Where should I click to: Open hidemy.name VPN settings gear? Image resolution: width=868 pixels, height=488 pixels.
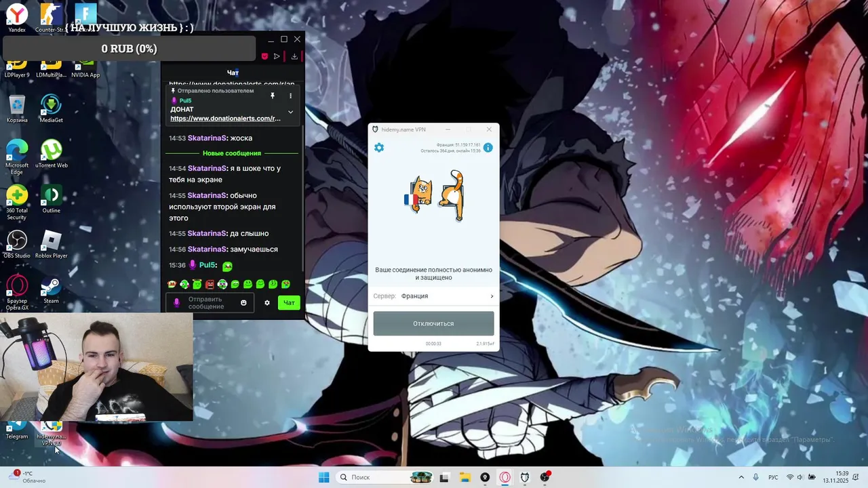tap(379, 148)
